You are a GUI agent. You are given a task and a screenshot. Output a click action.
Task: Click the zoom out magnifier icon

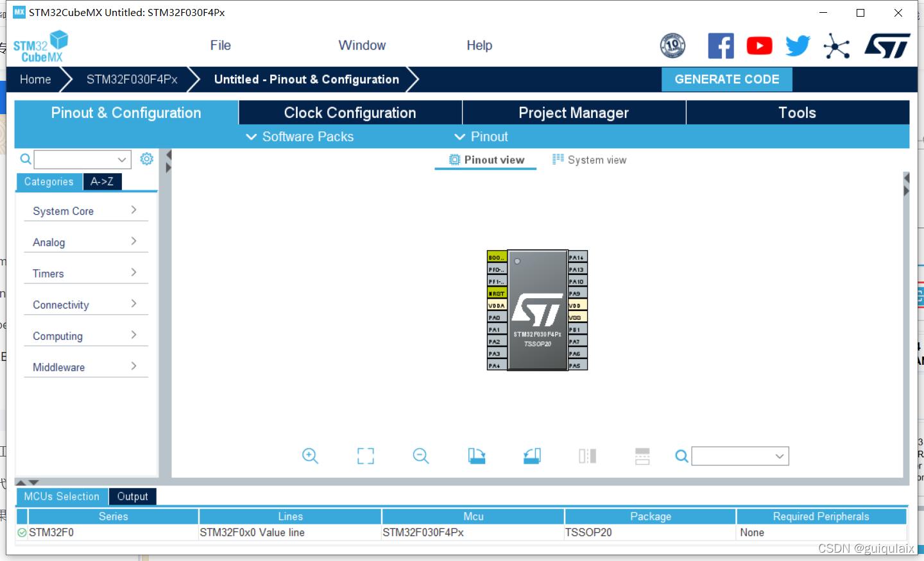click(421, 456)
